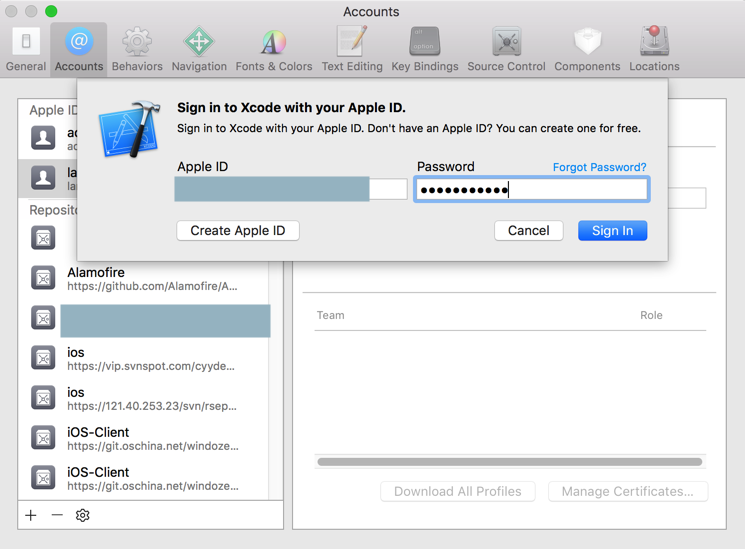Open Components preferences
This screenshot has height=549, width=745.
point(587,49)
